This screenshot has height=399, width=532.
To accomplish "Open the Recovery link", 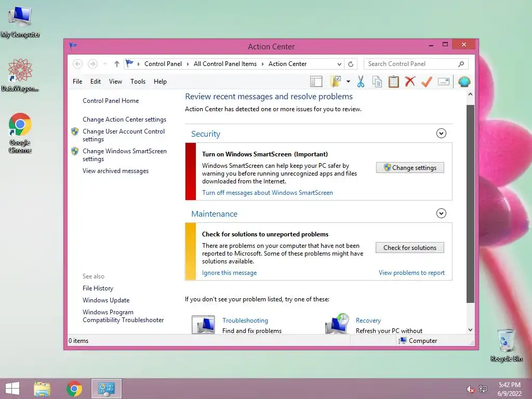I will 368,320.
